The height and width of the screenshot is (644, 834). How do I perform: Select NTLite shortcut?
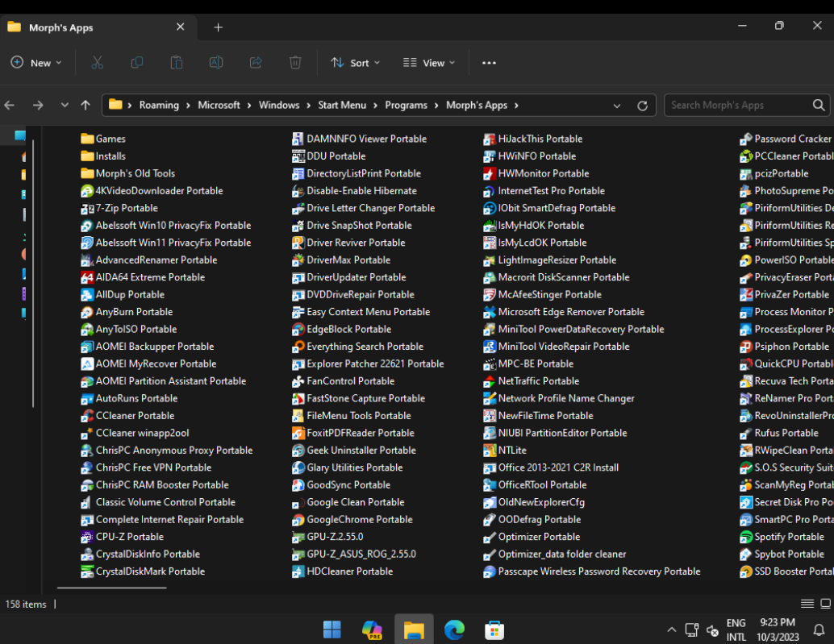click(505, 451)
